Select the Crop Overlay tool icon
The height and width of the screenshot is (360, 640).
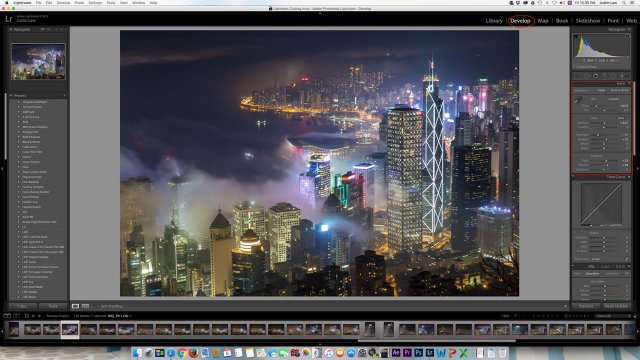(x=587, y=76)
